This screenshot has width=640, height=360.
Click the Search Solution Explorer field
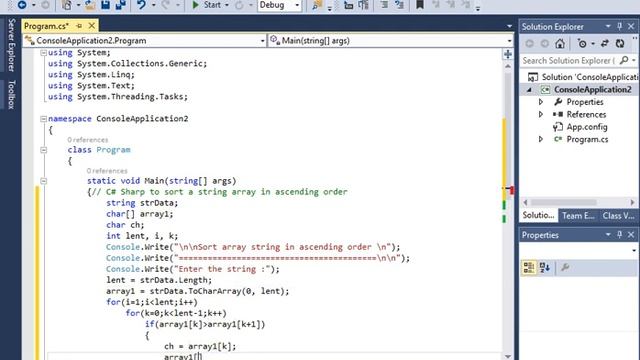pyautogui.click(x=569, y=60)
